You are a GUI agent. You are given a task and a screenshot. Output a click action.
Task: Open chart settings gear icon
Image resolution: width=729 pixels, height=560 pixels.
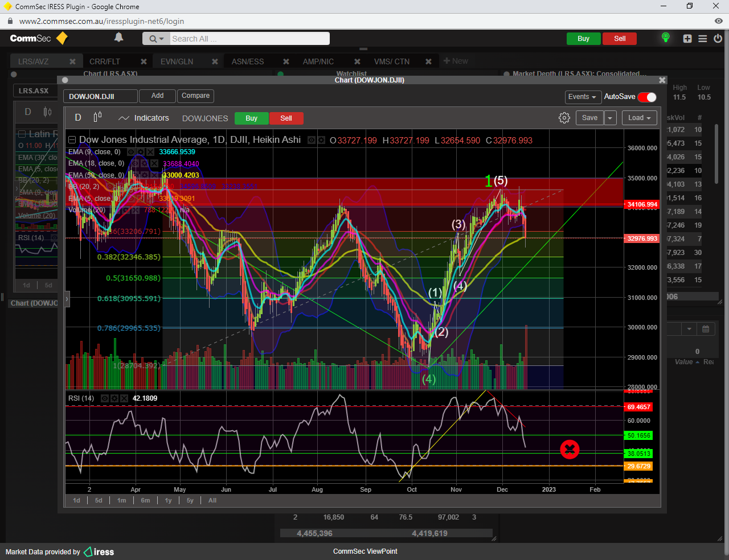click(564, 118)
